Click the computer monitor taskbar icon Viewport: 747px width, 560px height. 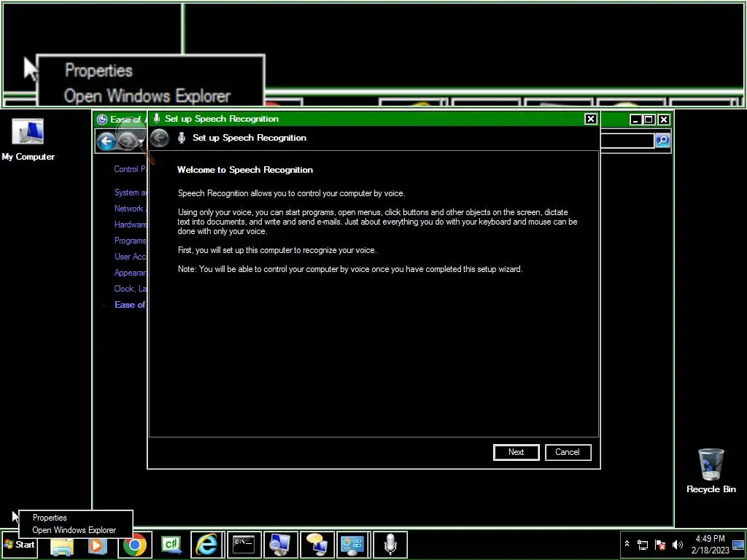(x=280, y=545)
